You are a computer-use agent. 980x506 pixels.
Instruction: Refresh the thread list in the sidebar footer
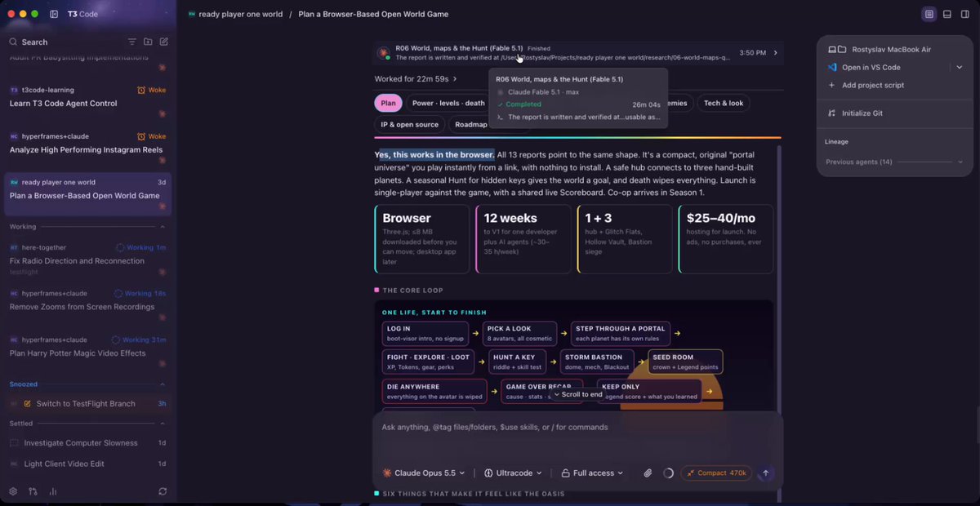click(163, 491)
